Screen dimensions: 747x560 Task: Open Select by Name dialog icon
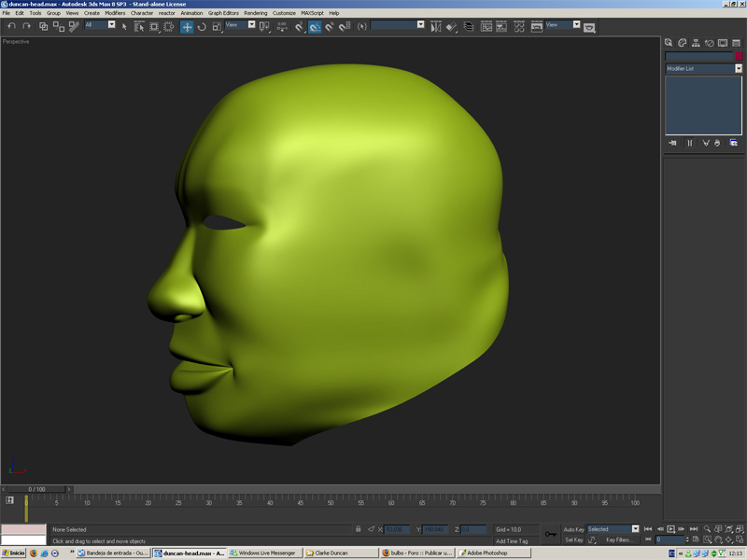(x=139, y=27)
